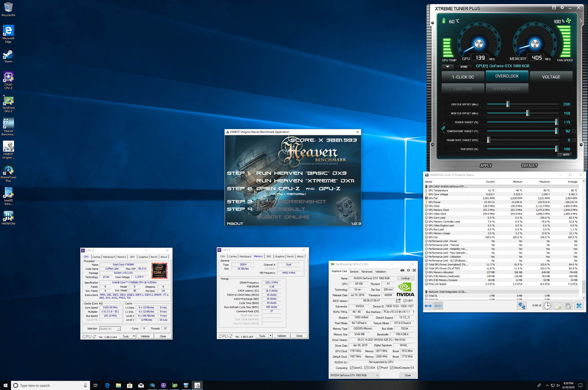Toggle the CUDA checkbox in GPU-Z
The image size is (588, 390).
click(366, 368)
